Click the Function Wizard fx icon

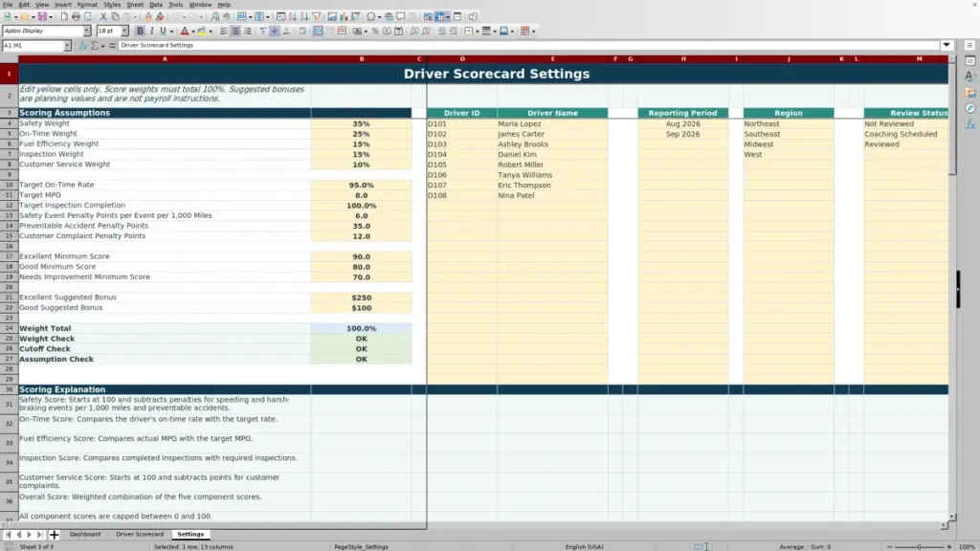(83, 46)
